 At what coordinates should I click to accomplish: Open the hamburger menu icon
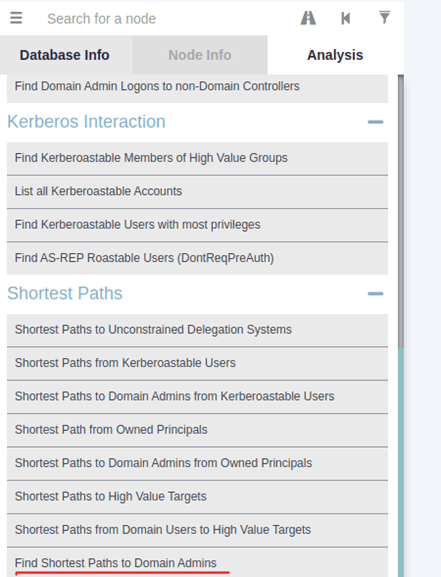16,18
